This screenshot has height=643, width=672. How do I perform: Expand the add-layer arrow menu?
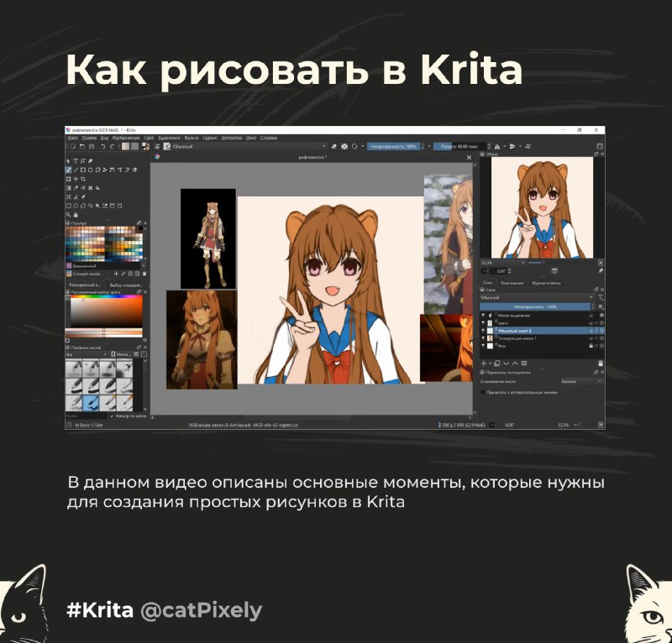point(490,363)
